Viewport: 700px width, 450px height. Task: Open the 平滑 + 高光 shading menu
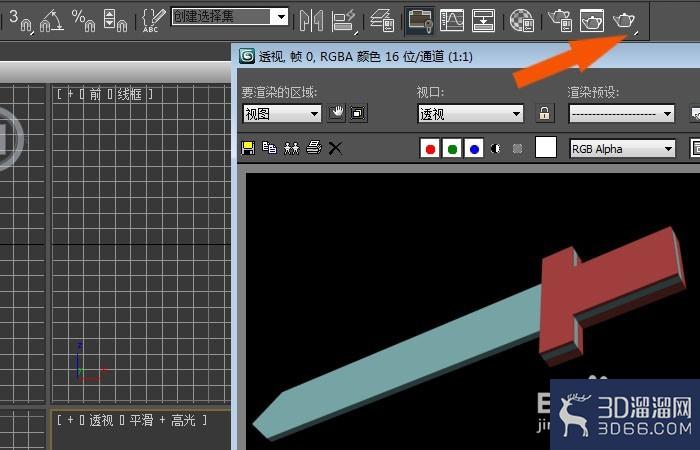click(162, 420)
